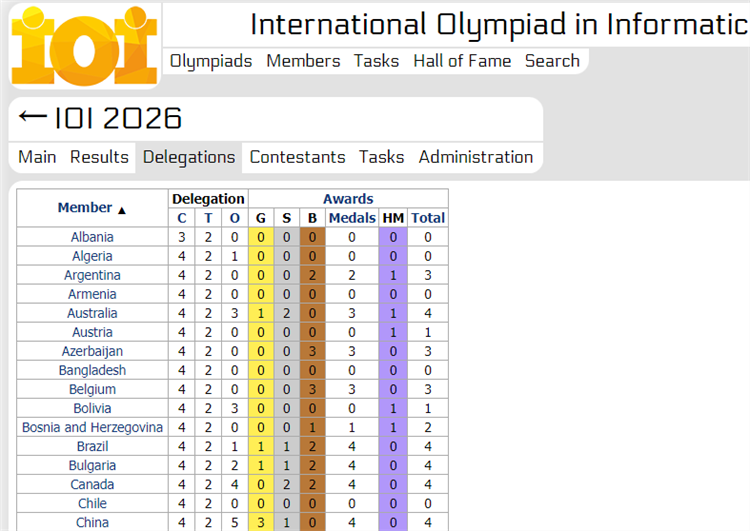Screen dimensions: 750x531
Task: Switch to the Contestants tab
Action: coord(297,157)
